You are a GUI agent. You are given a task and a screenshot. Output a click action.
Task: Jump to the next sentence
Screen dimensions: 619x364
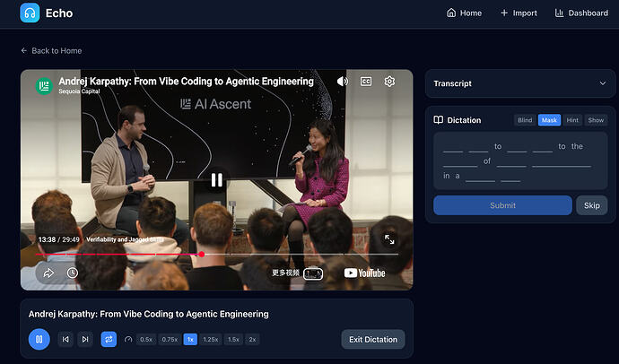click(x=85, y=339)
